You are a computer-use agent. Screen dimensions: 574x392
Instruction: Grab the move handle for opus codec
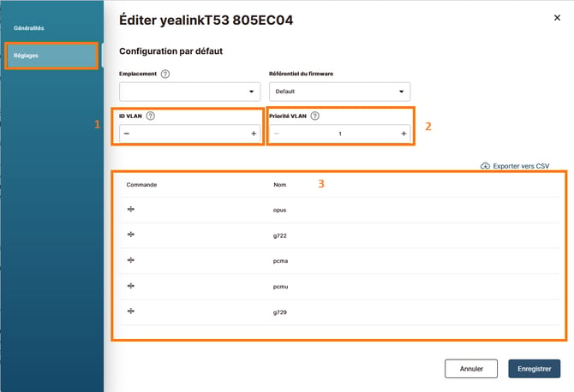coord(131,209)
